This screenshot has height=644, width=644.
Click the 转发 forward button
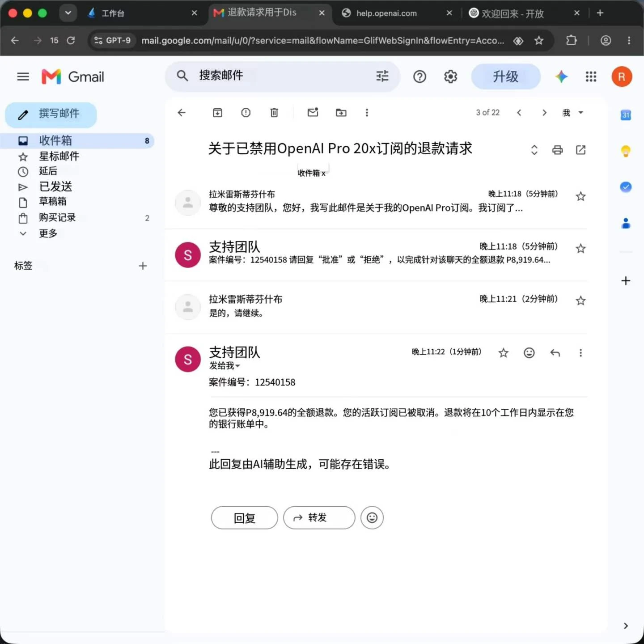pos(319,518)
